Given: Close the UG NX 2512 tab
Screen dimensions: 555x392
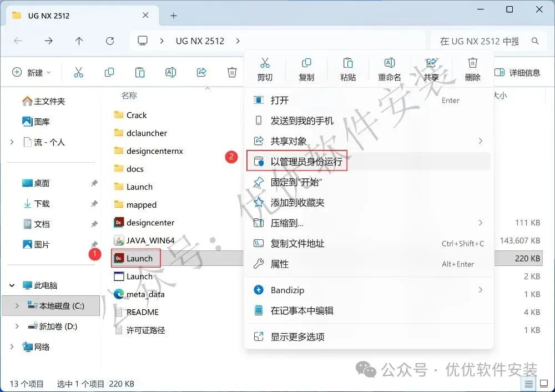Looking at the screenshot, I should tap(145, 15).
